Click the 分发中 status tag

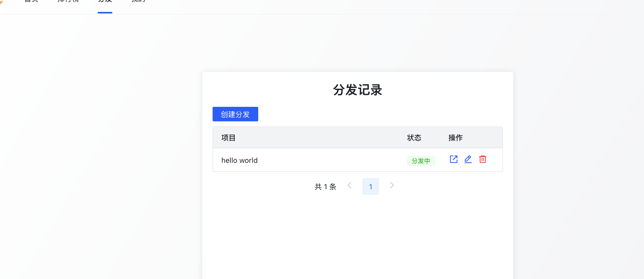point(421,161)
